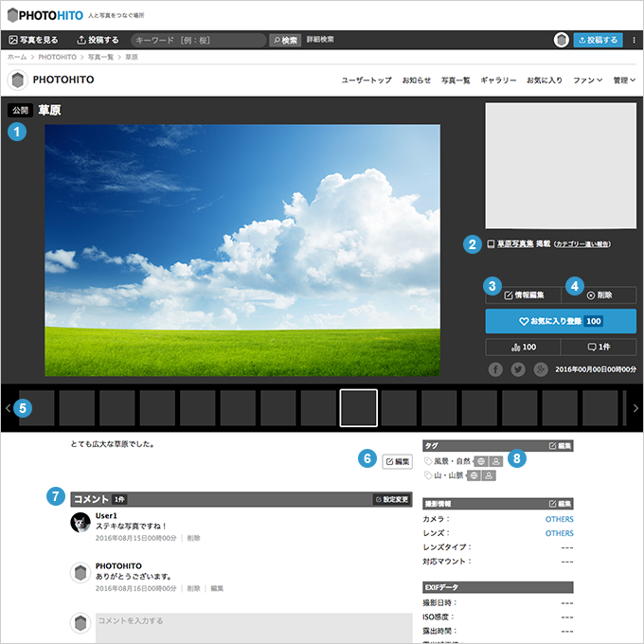Open the vertical dots menu in top bar
This screenshot has height=644, width=644.
[x=635, y=40]
